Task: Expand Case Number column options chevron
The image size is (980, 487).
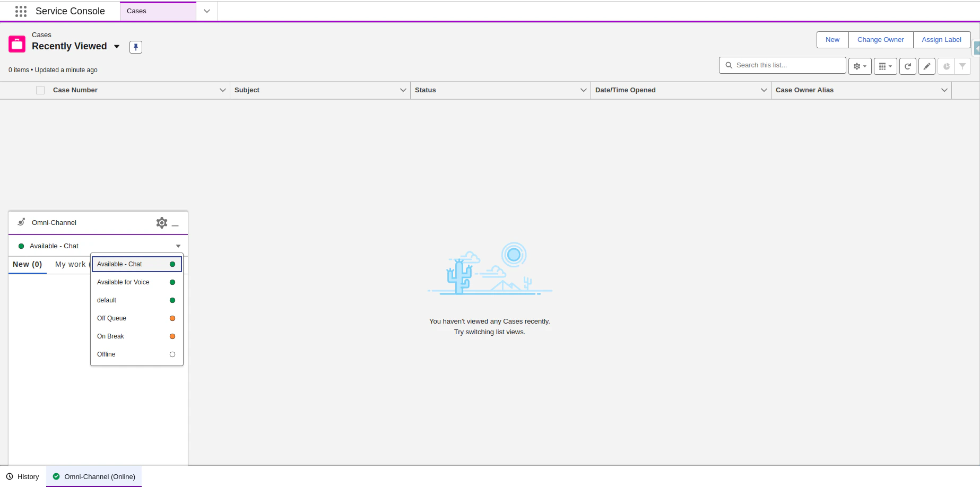Action: 223,90
